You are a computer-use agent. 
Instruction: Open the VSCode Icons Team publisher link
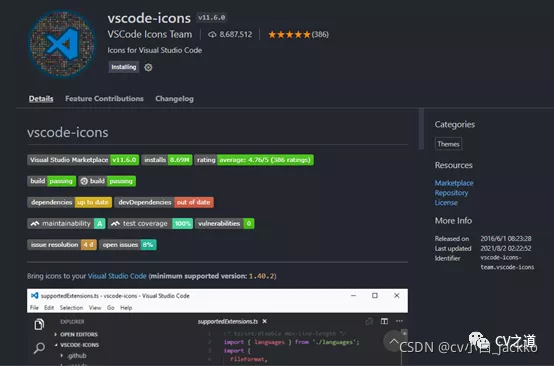pos(150,34)
